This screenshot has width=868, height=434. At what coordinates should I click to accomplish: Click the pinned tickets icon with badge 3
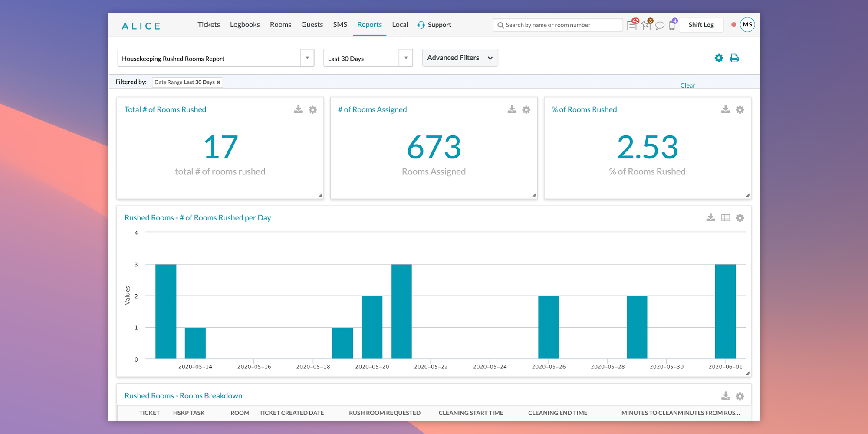pyautogui.click(x=646, y=25)
